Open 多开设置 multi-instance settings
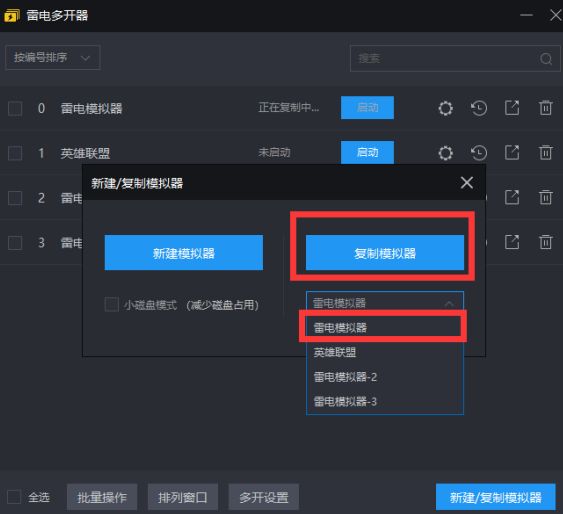The height and width of the screenshot is (514, 563). coord(264,497)
